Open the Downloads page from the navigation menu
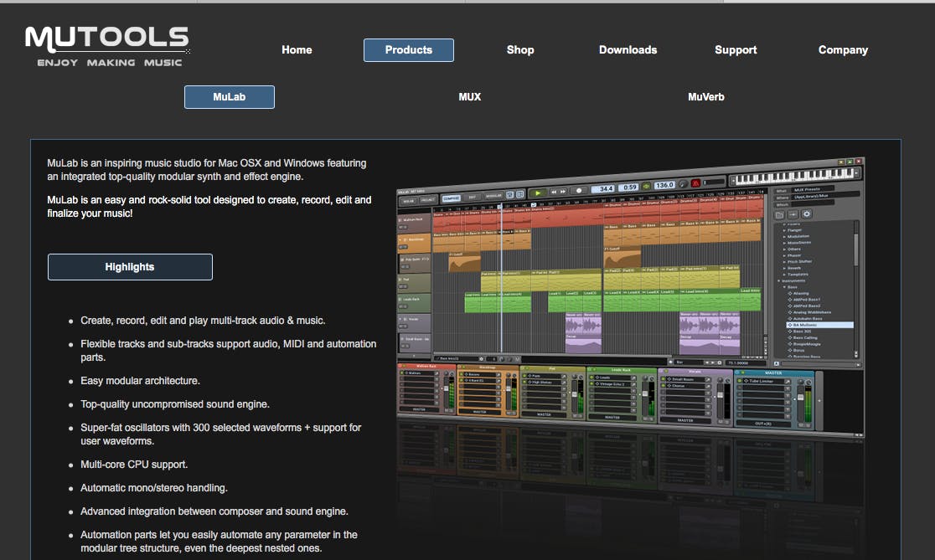The width and height of the screenshot is (935, 560). click(628, 50)
